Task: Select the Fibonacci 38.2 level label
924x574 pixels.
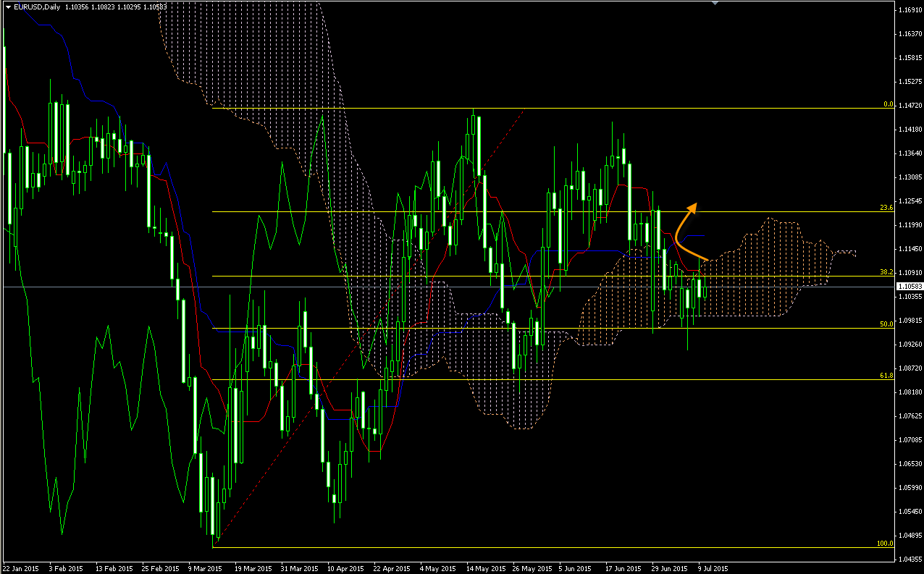Action: tap(887, 272)
